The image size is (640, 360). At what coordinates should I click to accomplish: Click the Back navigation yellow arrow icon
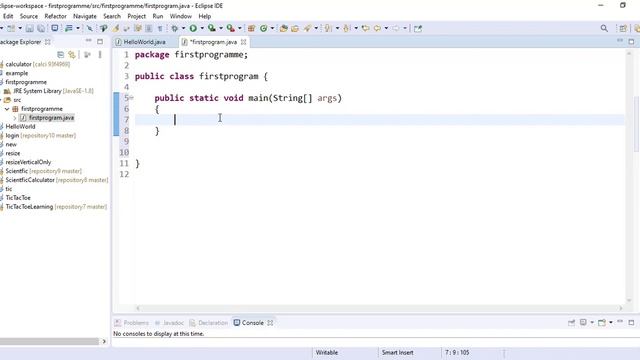pyautogui.click(x=378, y=28)
